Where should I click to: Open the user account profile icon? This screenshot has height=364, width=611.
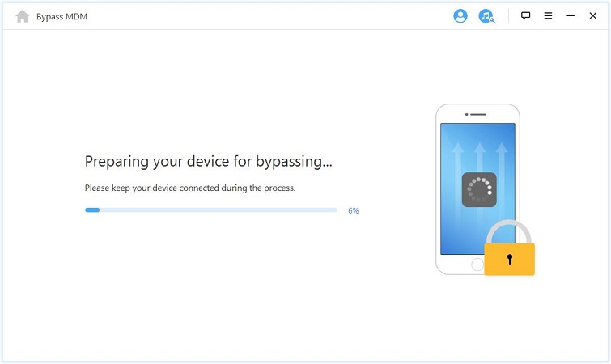[x=460, y=16]
